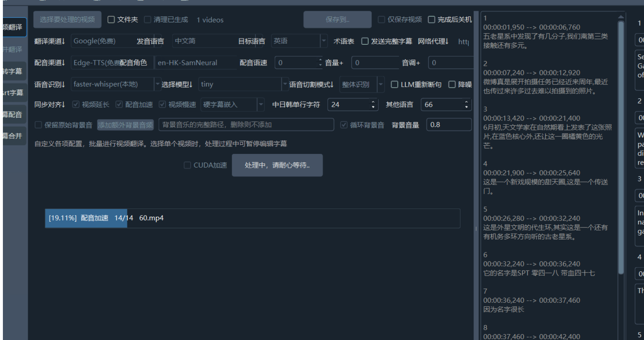The width and height of the screenshot is (644, 340).
Task: Enable CUDA加速
Action: pyautogui.click(x=187, y=165)
